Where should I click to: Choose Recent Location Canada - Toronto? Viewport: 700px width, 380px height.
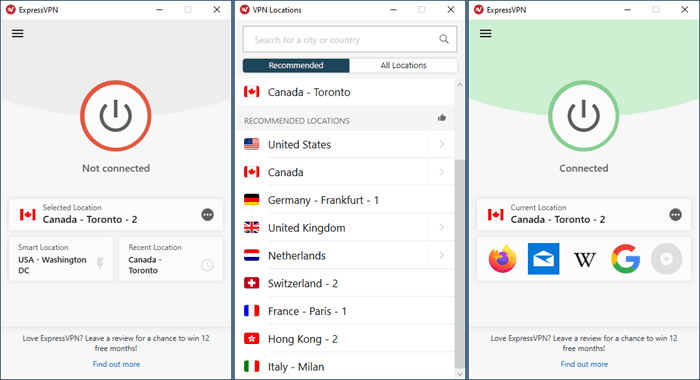point(171,259)
